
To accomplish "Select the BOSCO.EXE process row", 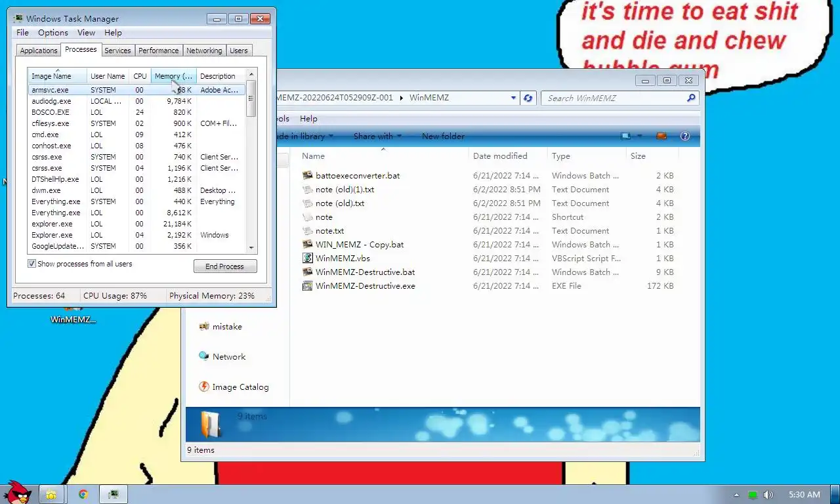I will coord(136,112).
